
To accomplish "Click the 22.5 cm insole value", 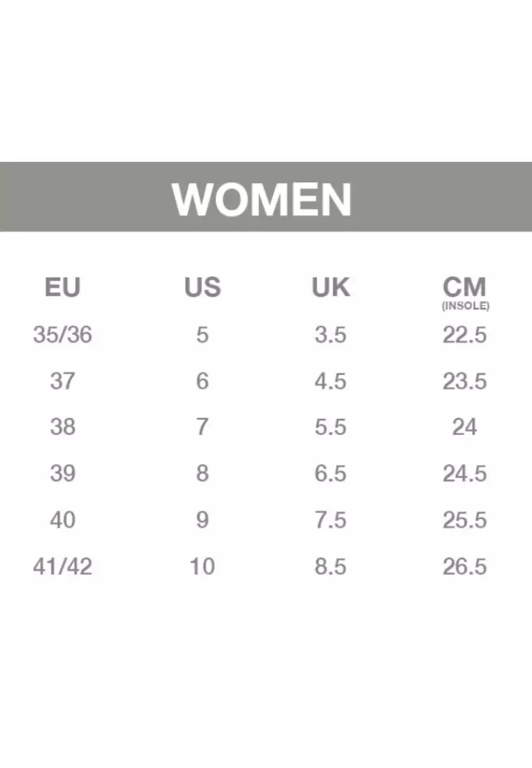I will [465, 335].
